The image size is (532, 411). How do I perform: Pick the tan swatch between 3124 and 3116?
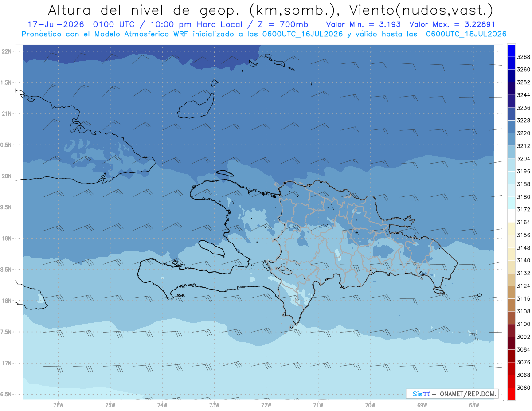click(511, 292)
